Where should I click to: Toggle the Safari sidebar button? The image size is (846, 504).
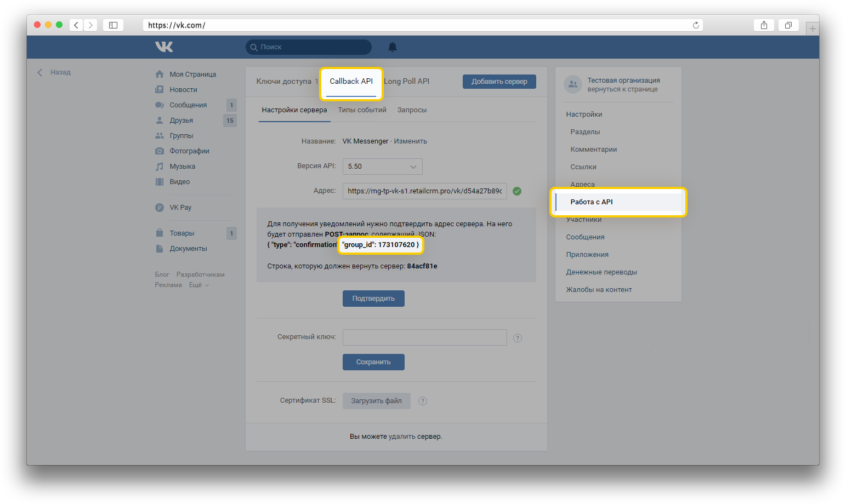113,25
